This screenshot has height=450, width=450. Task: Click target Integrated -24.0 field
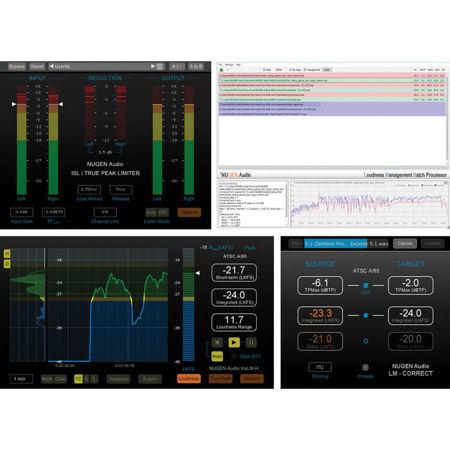tap(411, 315)
